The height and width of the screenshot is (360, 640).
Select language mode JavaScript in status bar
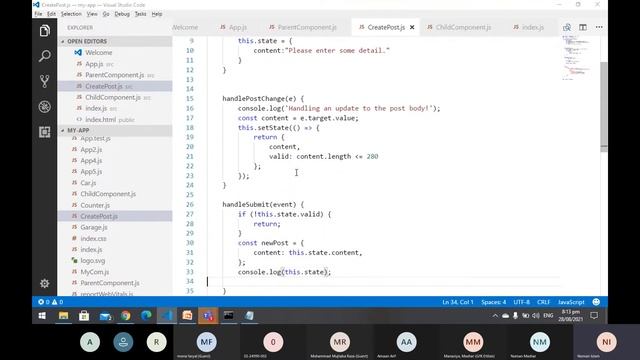click(x=571, y=302)
